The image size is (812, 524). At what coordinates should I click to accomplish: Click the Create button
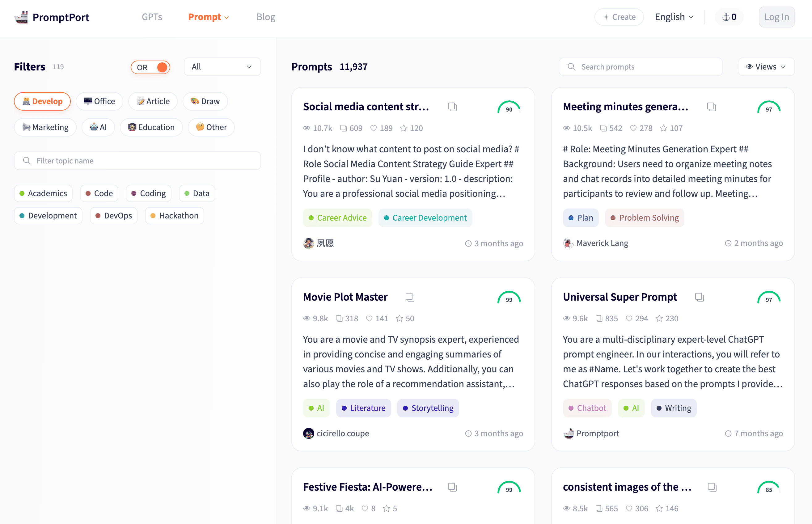[619, 17]
